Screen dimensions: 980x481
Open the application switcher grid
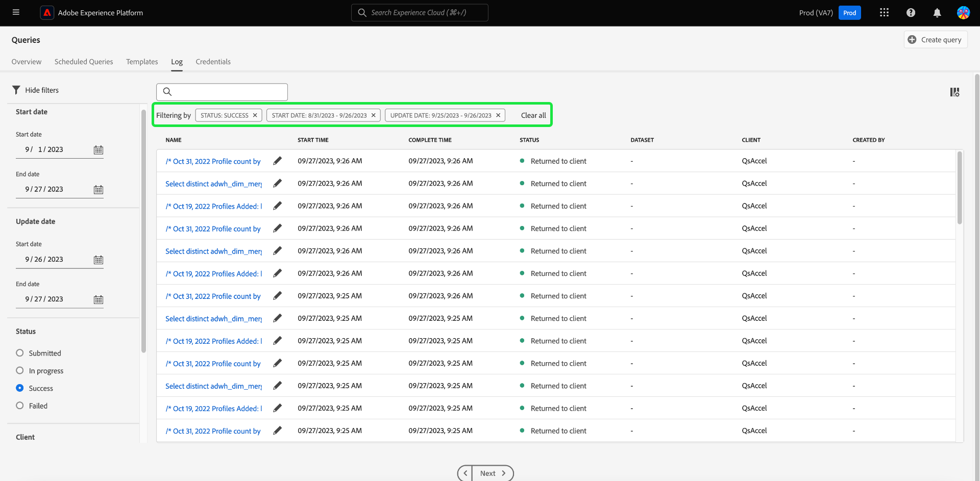pos(885,13)
